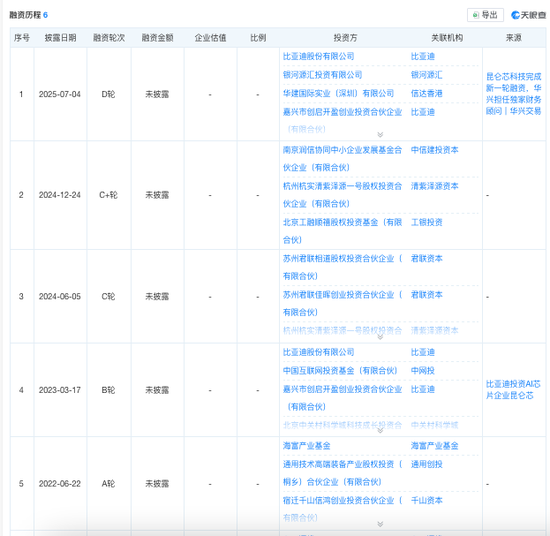Image resolution: width=550 pixels, height=536 pixels.
Task: Select date cell 2022-06-22
Action: pos(60,484)
